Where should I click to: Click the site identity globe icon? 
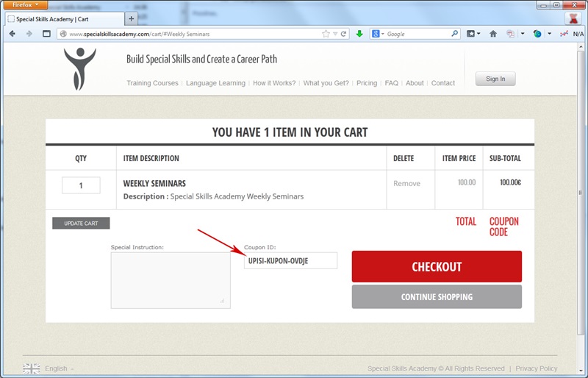pos(63,34)
